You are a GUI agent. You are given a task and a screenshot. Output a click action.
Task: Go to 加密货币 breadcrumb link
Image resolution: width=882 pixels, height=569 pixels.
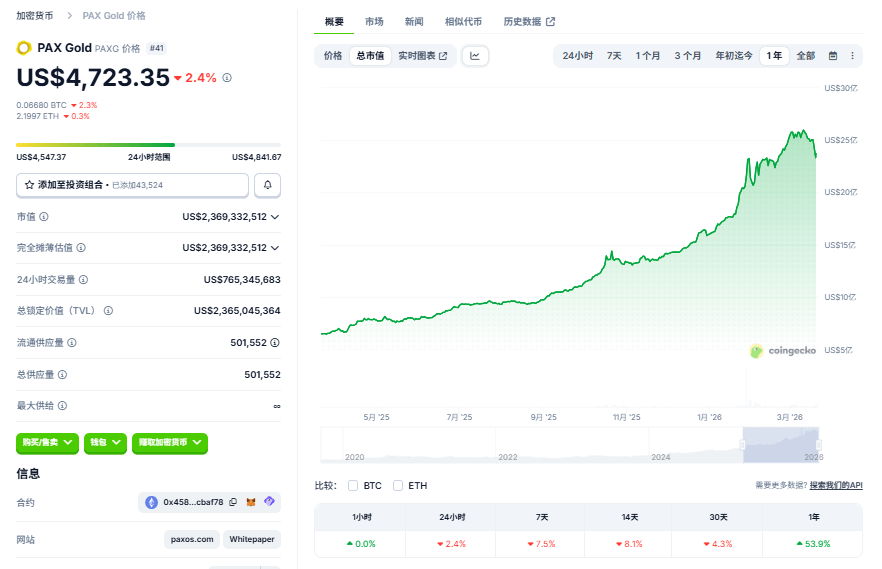[x=35, y=16]
